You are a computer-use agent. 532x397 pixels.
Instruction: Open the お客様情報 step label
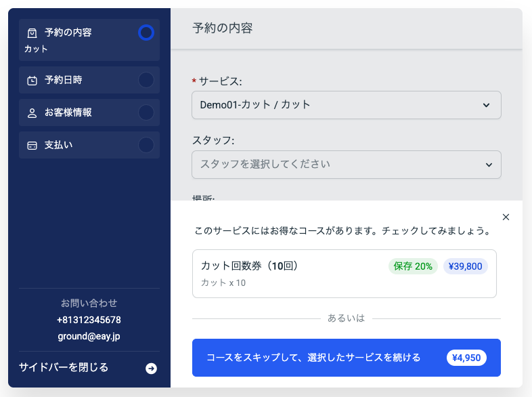[68, 112]
